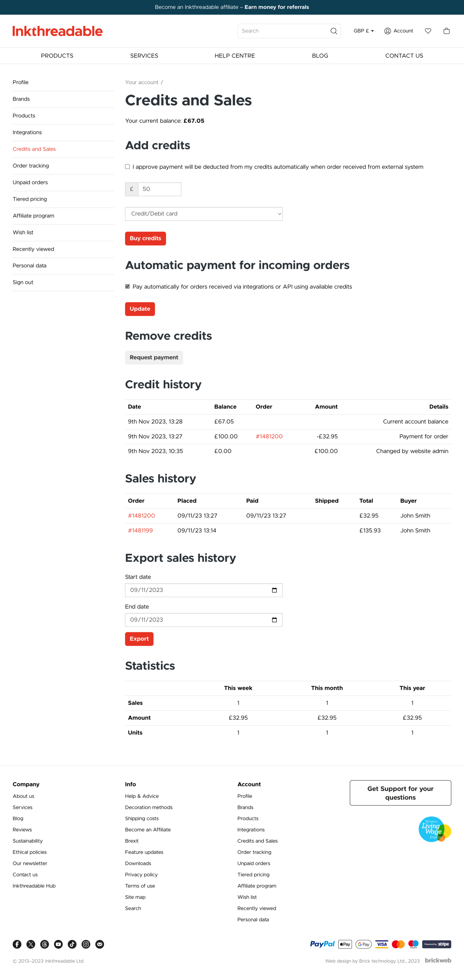The width and height of the screenshot is (464, 980).
Task: Go to HELP CENTRE in the navigation
Action: (x=235, y=56)
